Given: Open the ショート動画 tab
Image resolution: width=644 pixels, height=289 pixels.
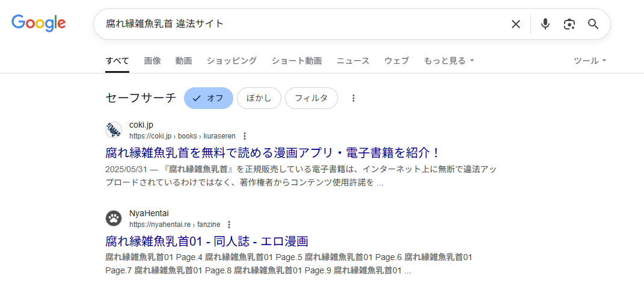Looking at the screenshot, I should [x=296, y=61].
